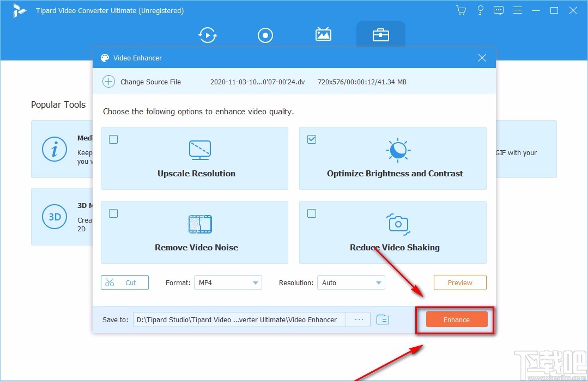Close the Video Enhancer dialog

pos(482,58)
